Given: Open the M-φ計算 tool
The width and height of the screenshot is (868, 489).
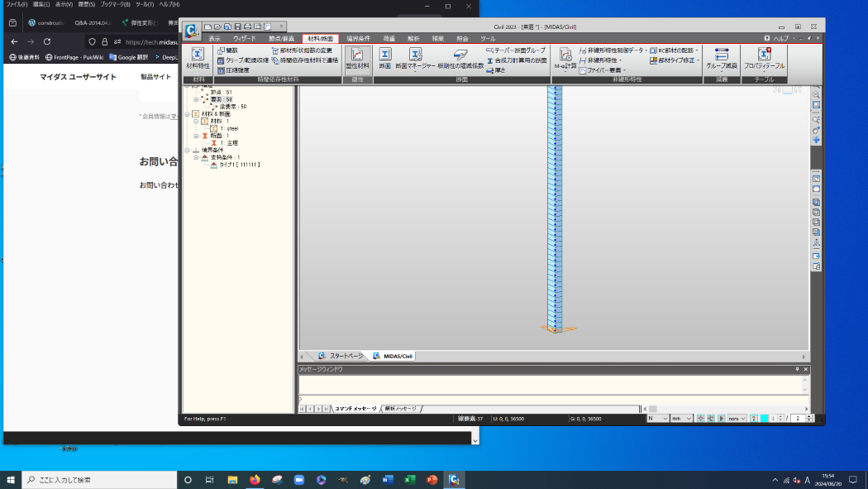Looking at the screenshot, I should coord(565,59).
